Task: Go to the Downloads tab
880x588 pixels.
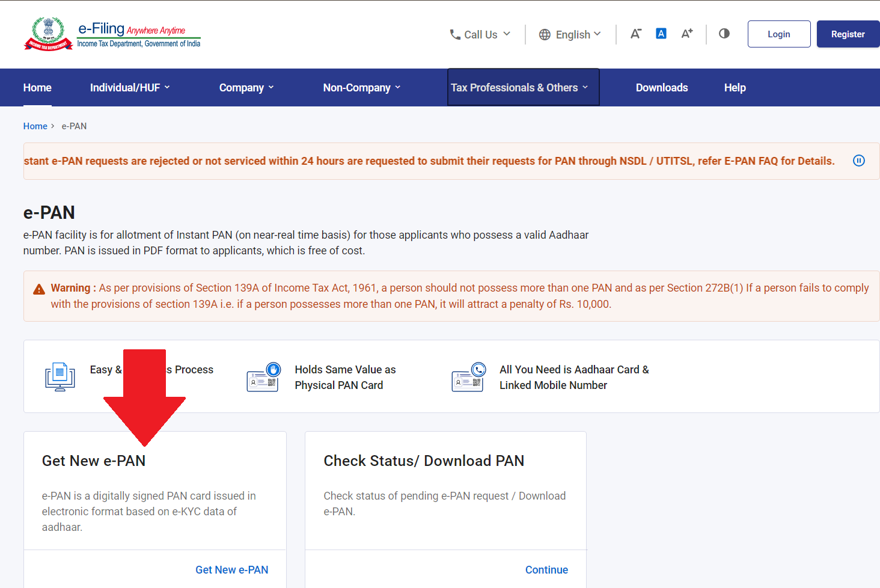Action: (x=662, y=88)
